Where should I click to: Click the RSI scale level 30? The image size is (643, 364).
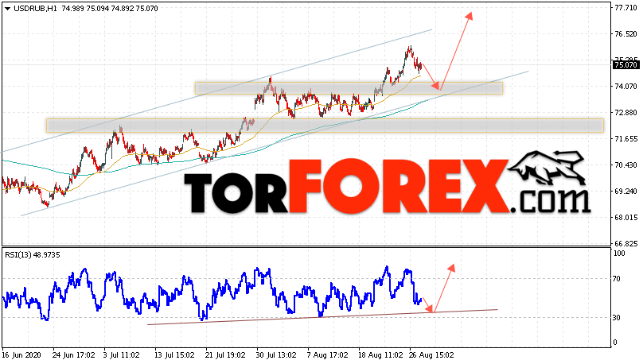(617, 318)
